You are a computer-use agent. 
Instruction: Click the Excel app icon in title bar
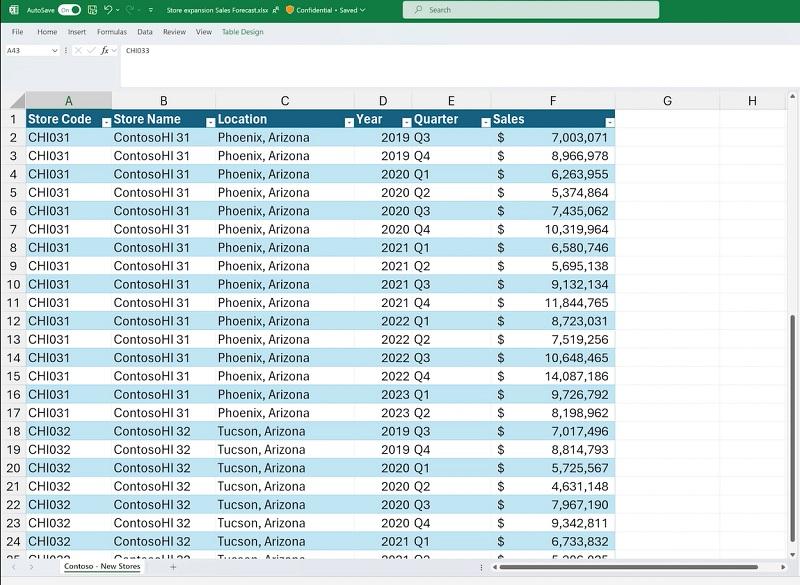pos(13,9)
